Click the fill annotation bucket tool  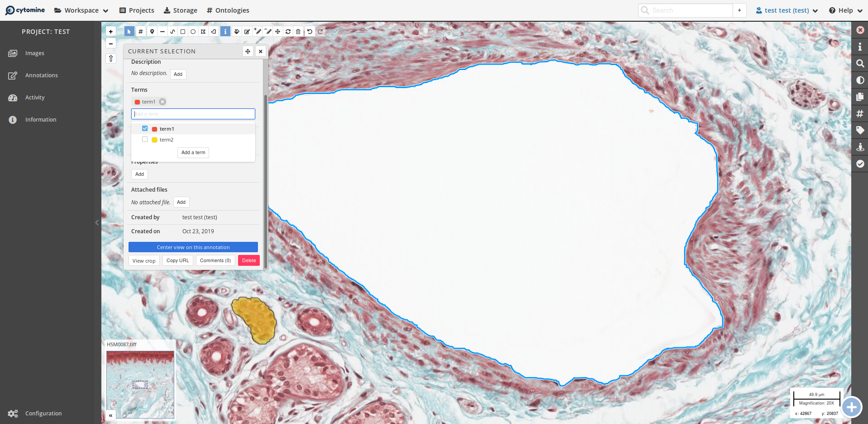coord(237,32)
